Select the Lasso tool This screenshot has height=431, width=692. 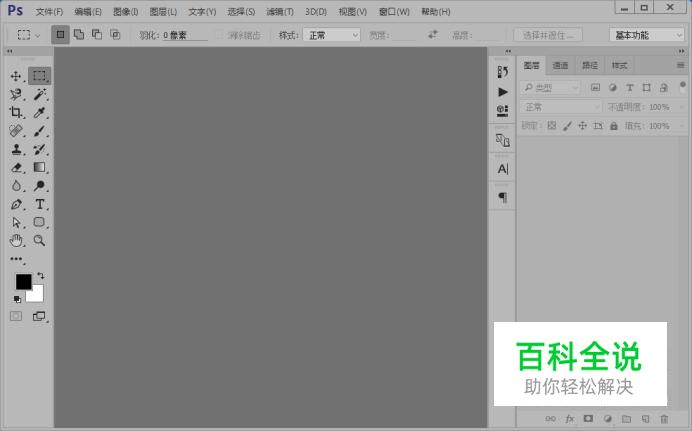tap(16, 94)
